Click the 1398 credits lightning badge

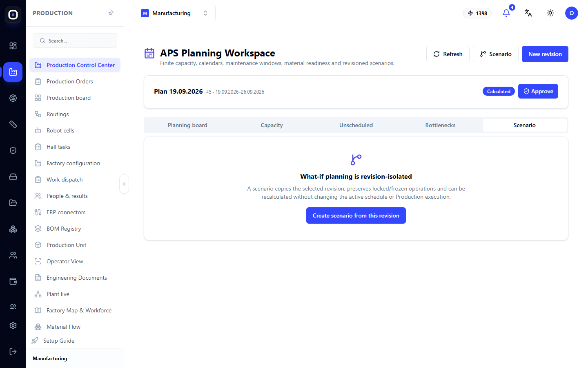(x=477, y=13)
